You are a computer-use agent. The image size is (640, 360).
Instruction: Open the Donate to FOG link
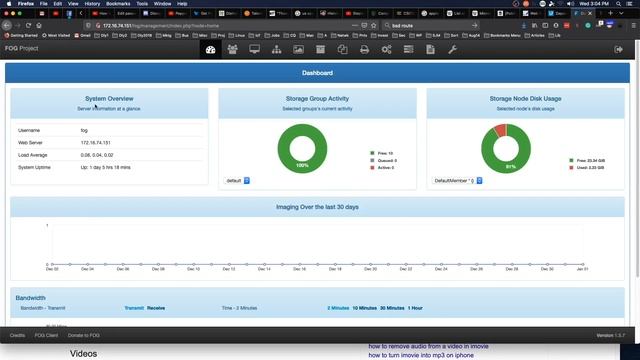[x=84, y=335]
